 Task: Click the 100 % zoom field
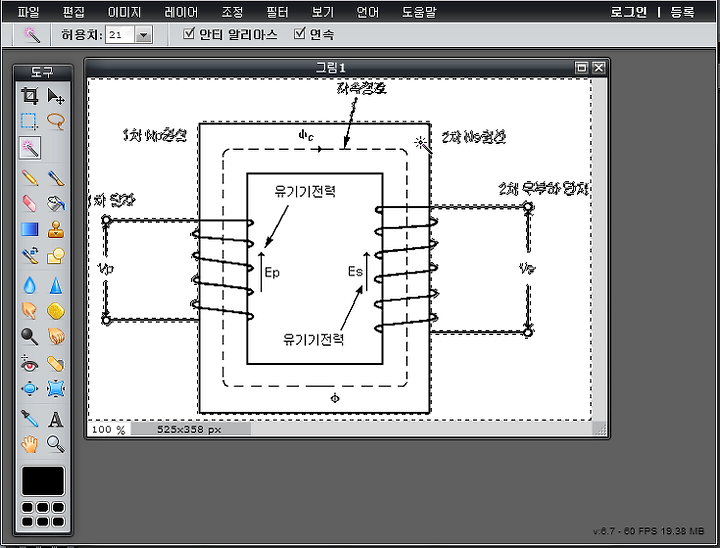click(x=109, y=429)
